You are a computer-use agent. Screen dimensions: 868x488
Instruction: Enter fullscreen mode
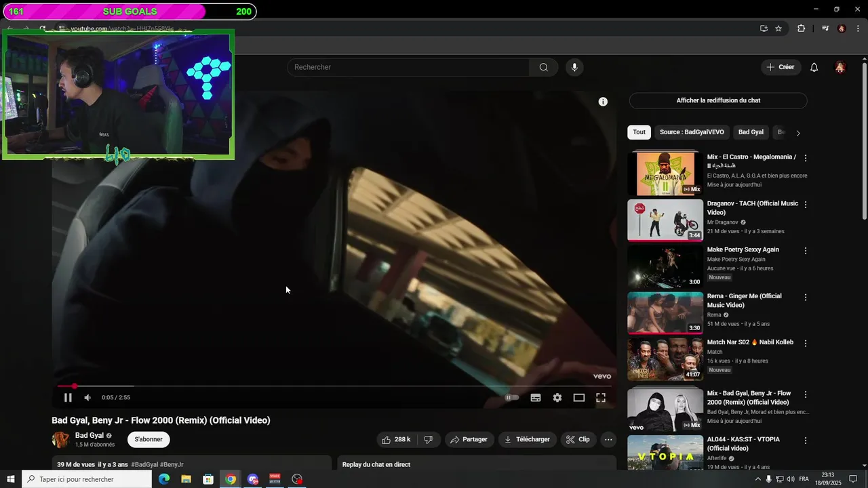point(601,398)
